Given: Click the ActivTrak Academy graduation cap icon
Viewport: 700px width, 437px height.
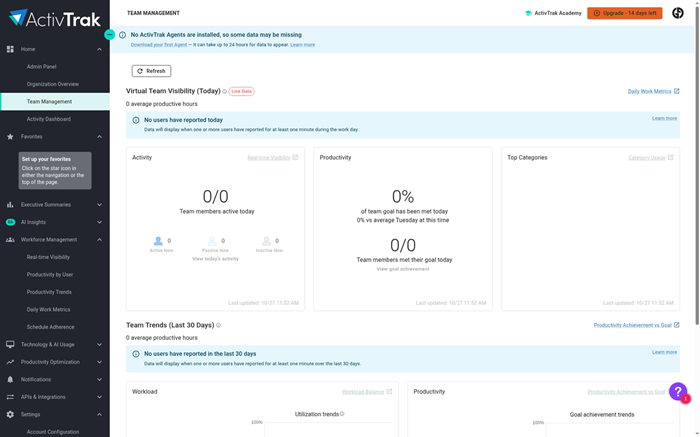Looking at the screenshot, I should click(x=528, y=13).
